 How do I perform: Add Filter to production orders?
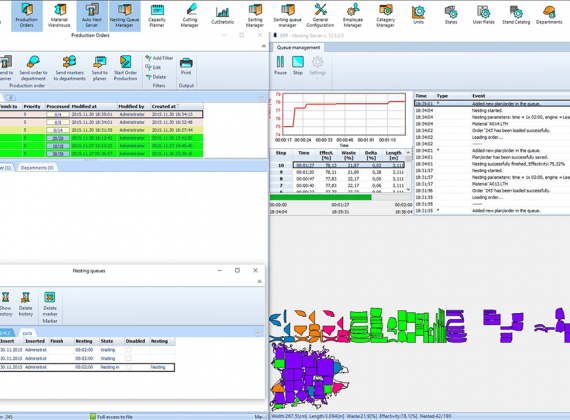[x=159, y=58]
